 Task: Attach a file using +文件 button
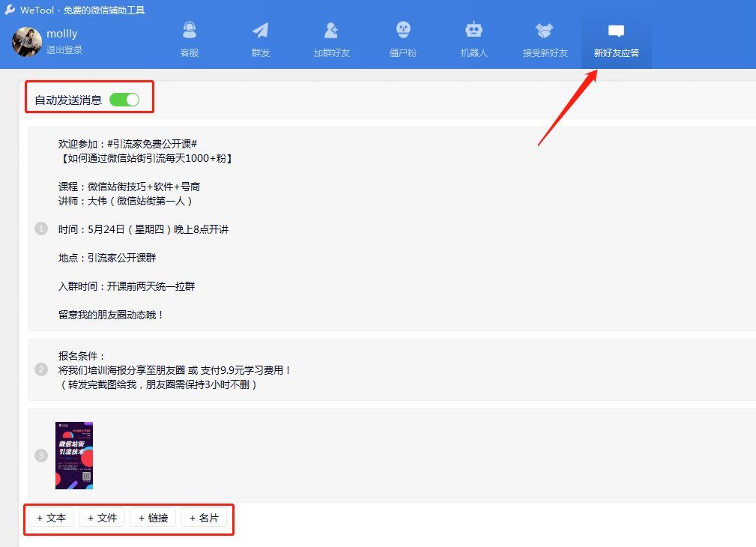[x=101, y=518]
